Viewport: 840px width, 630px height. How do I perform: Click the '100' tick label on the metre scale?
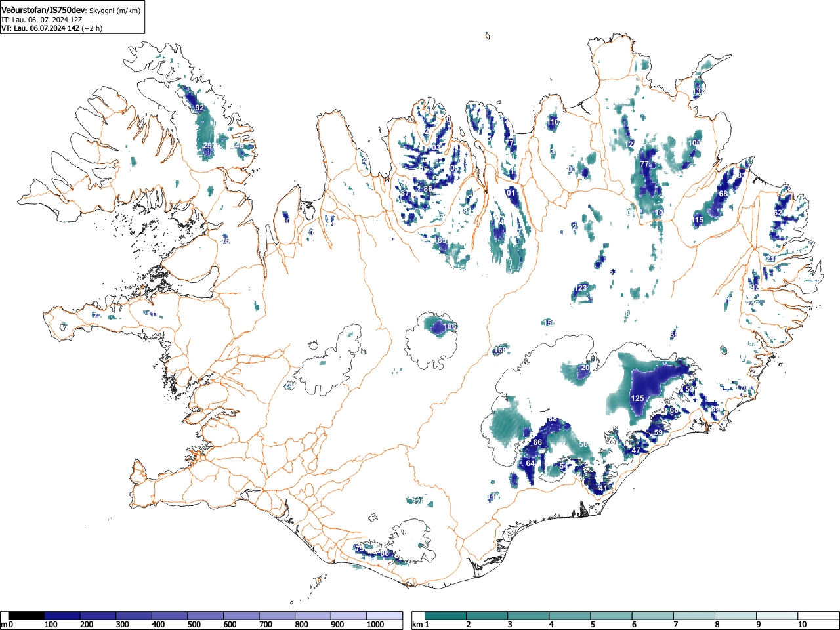(x=51, y=625)
